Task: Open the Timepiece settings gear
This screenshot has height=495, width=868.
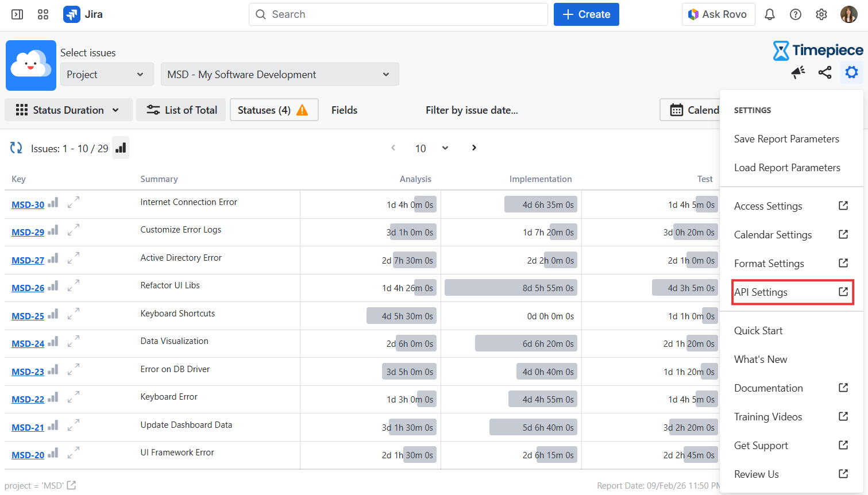Action: point(851,72)
